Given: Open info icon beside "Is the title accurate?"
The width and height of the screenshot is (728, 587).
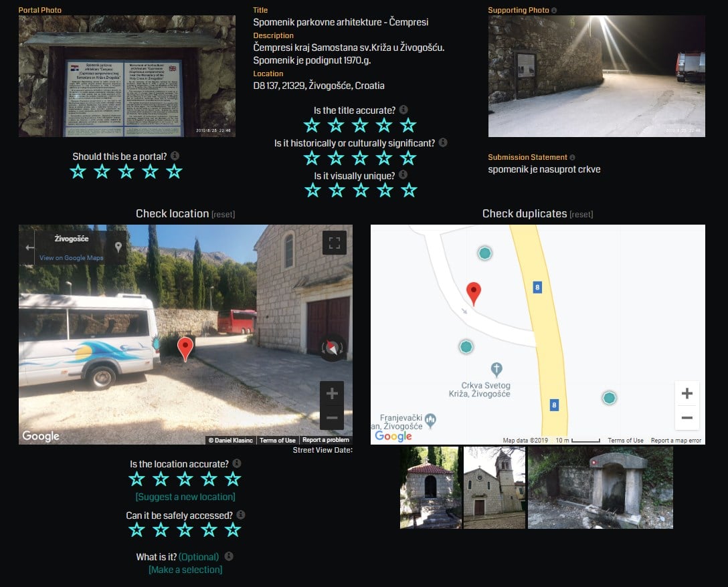Looking at the screenshot, I should click(x=403, y=110).
